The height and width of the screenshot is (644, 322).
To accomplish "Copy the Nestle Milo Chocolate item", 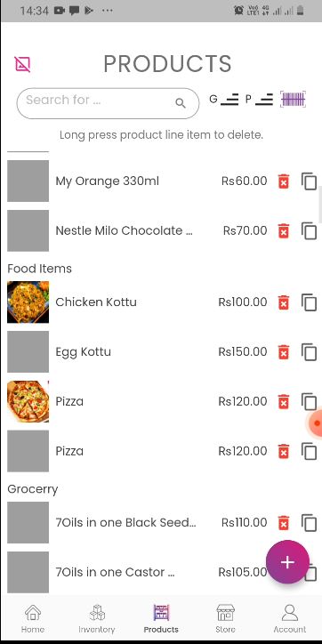I will pos(309,230).
